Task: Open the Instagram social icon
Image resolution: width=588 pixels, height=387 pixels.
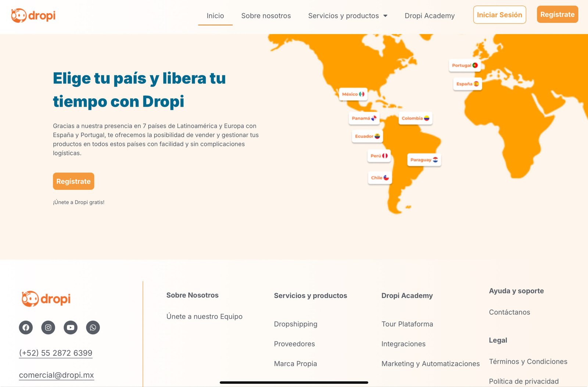Action: [x=48, y=327]
